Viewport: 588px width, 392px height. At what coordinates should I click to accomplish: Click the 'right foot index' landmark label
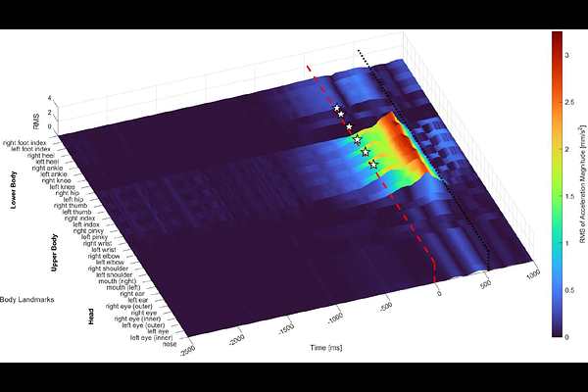click(x=24, y=143)
